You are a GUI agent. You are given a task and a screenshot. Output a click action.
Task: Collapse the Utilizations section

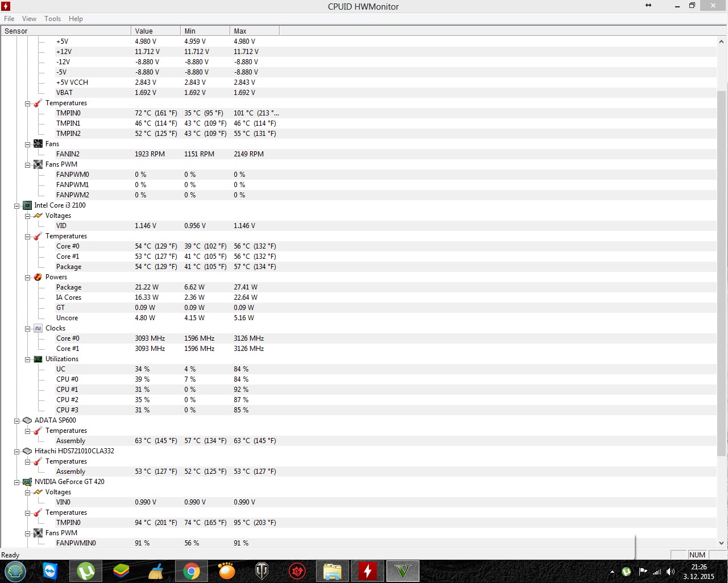click(27, 359)
